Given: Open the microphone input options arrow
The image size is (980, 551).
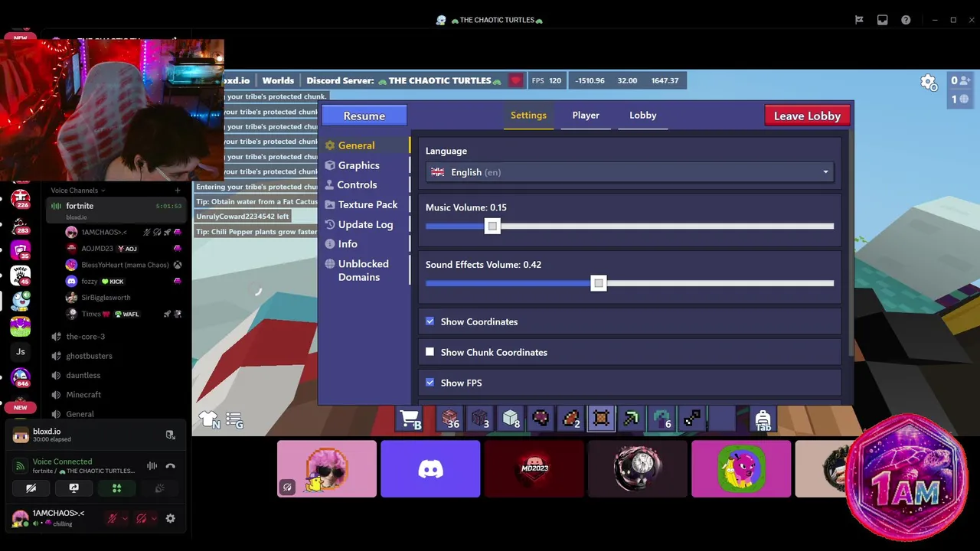Looking at the screenshot, I should (x=126, y=518).
